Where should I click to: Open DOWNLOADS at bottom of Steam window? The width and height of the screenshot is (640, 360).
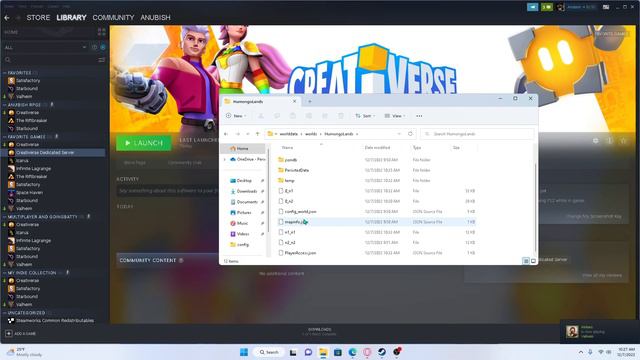[x=320, y=329]
